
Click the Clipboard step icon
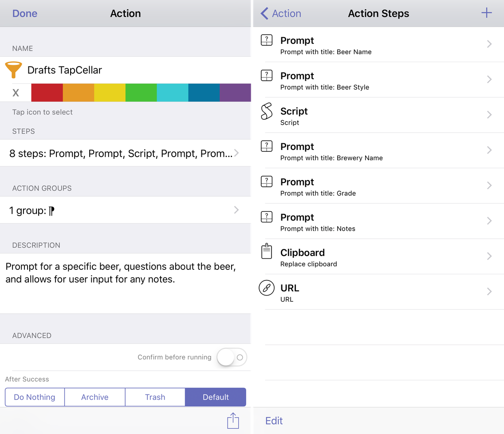pos(266,252)
